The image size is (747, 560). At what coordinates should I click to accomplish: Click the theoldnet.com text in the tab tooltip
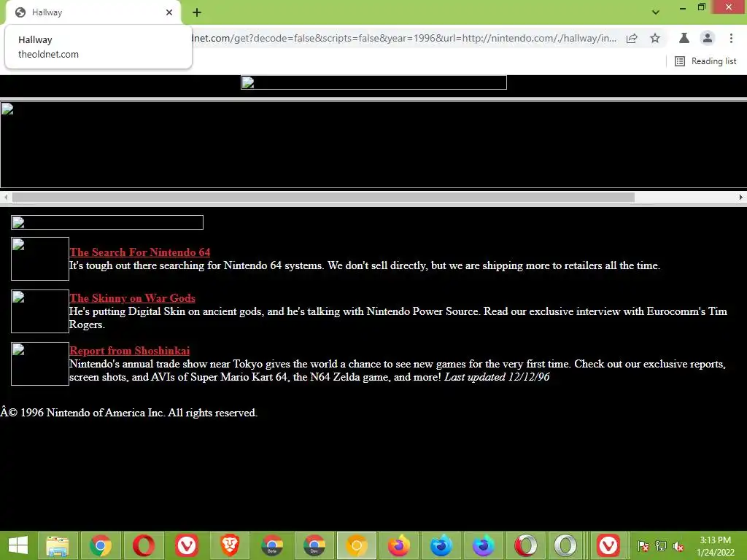[x=49, y=54]
